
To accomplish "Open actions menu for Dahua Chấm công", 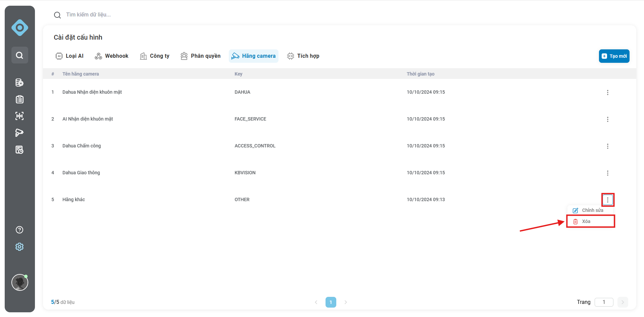I will coord(607,146).
